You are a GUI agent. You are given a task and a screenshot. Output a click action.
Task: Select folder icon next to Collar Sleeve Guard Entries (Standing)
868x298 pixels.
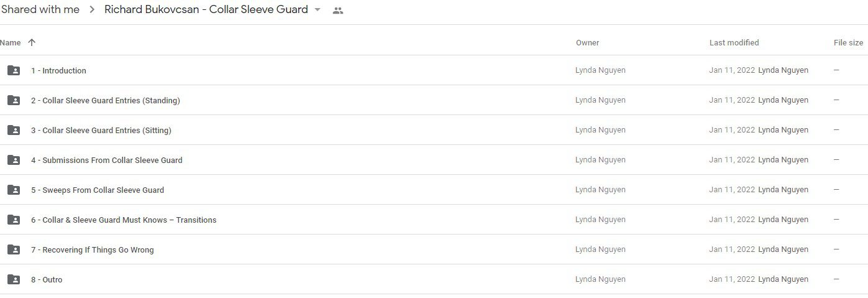14,100
